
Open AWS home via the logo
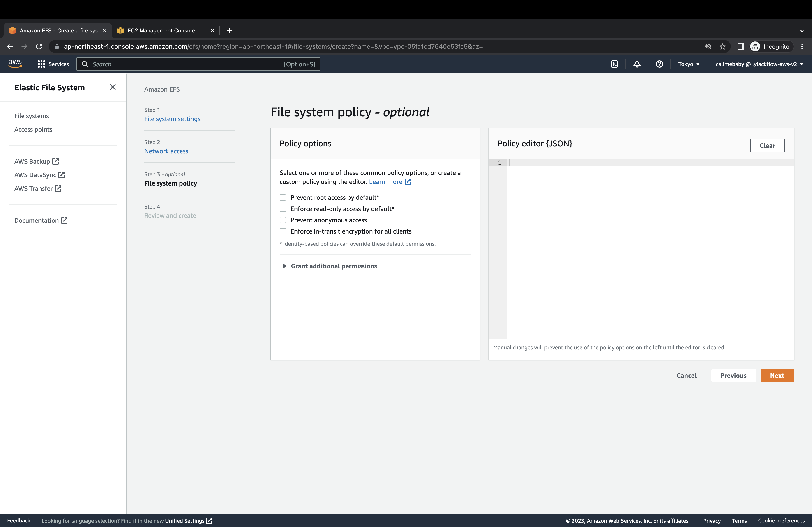[15, 64]
